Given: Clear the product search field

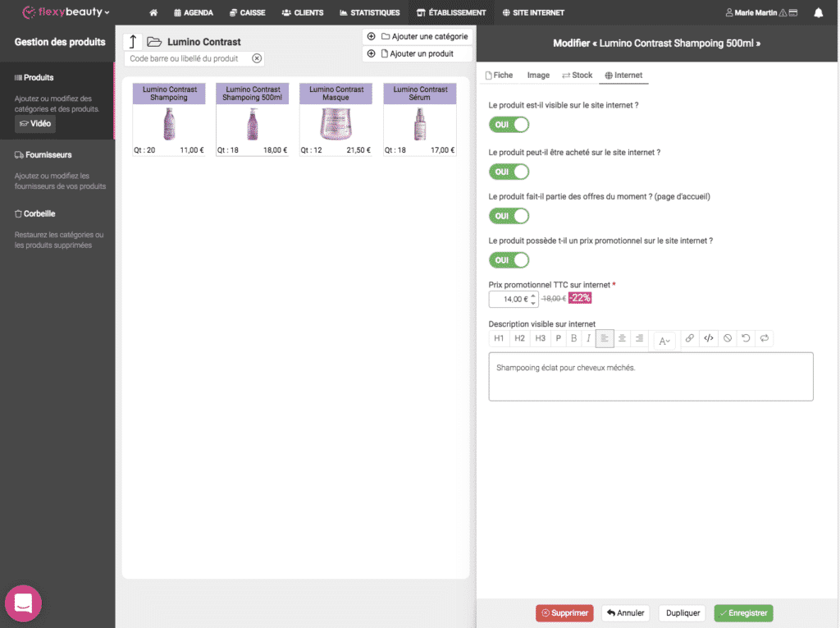Looking at the screenshot, I should click(x=257, y=58).
